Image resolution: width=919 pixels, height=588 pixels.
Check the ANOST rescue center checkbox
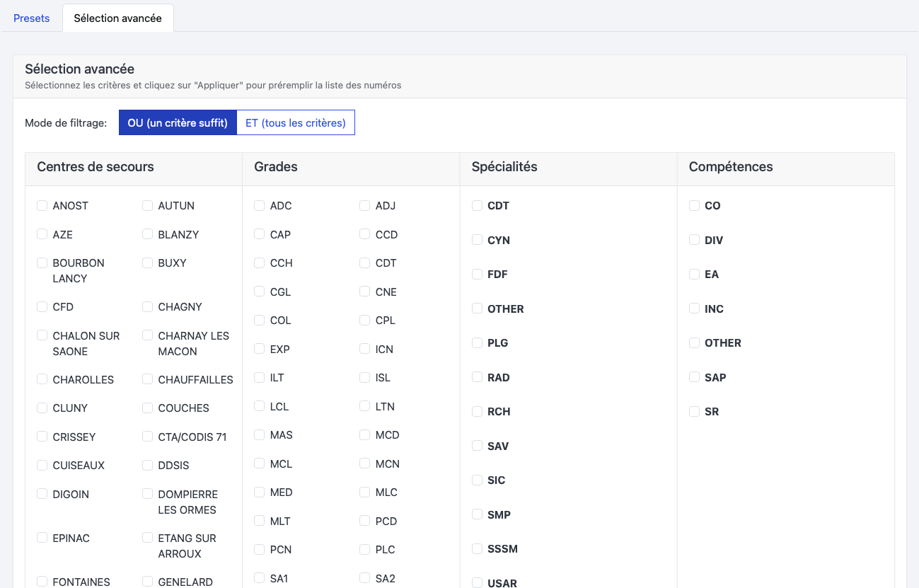pyautogui.click(x=42, y=206)
